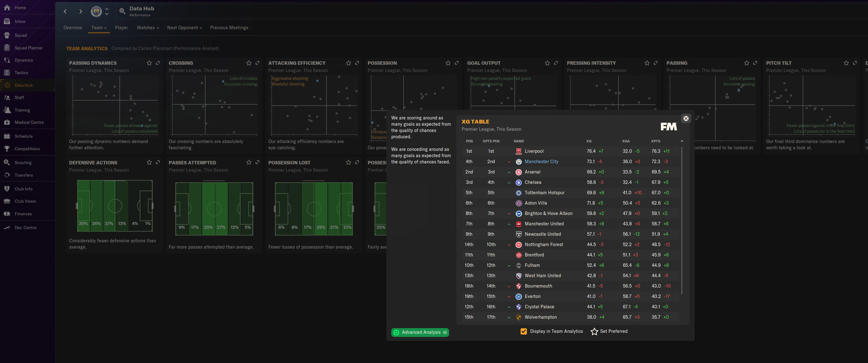Click the Squad Planner icon
Screen dimensions: 868x363
tap(7, 47)
